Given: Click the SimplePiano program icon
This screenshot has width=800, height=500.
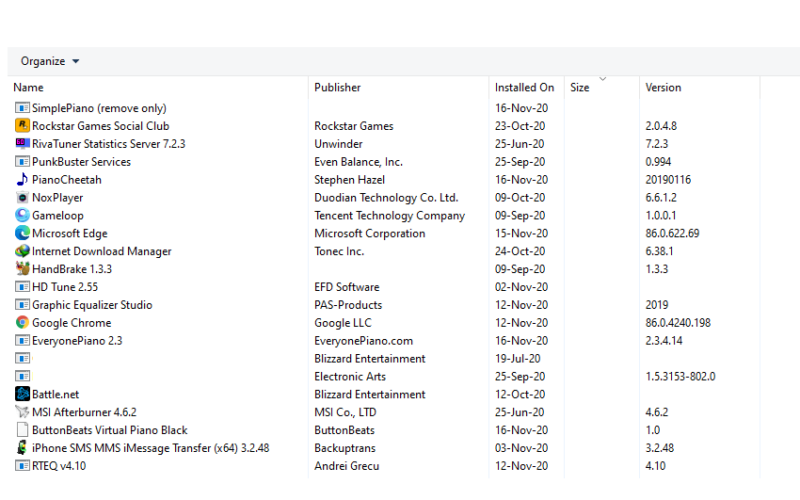Looking at the screenshot, I should pos(22,108).
